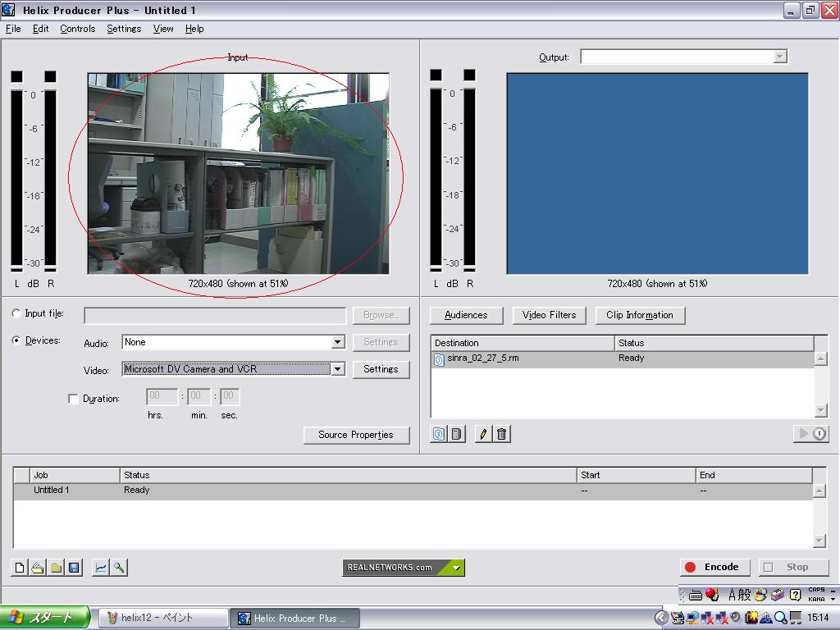
Task: Open the File menu
Action: tap(13, 29)
